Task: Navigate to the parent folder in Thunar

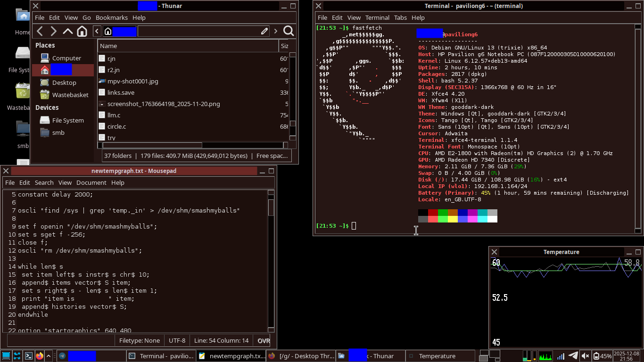Action: tap(68, 31)
